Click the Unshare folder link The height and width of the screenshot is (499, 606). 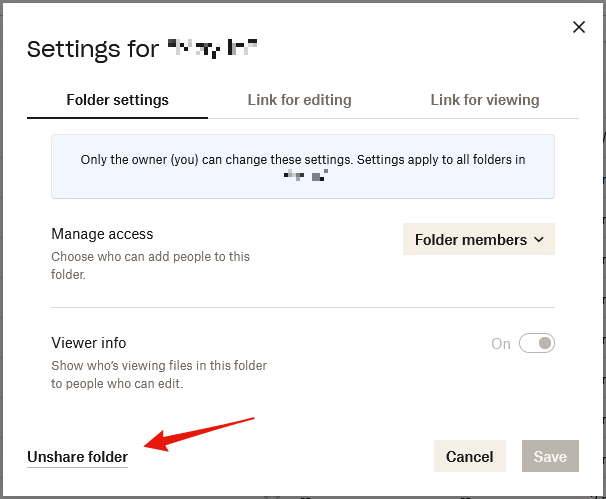[x=77, y=457]
